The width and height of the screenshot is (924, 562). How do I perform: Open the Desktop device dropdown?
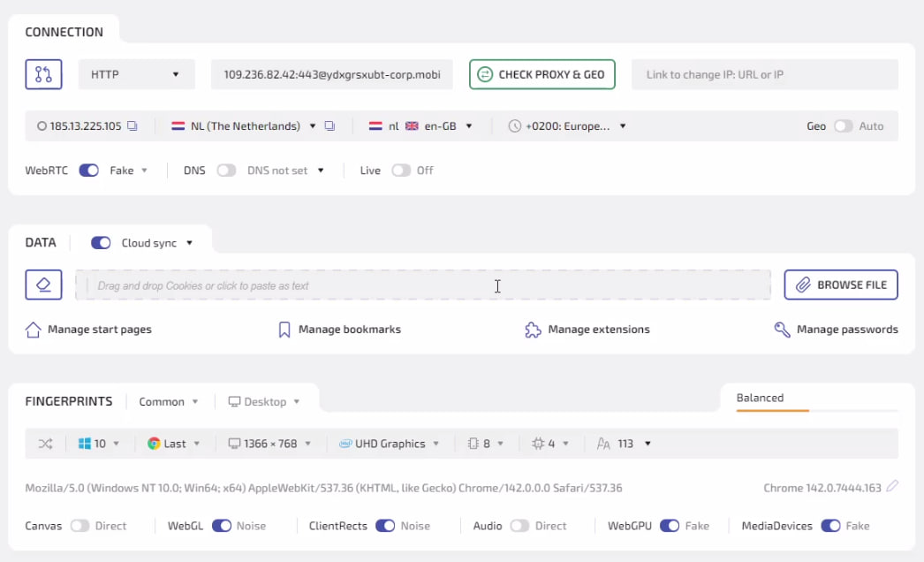[x=264, y=401]
